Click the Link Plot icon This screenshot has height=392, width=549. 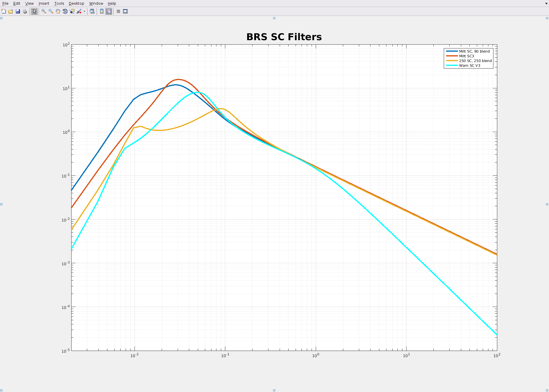(92, 11)
